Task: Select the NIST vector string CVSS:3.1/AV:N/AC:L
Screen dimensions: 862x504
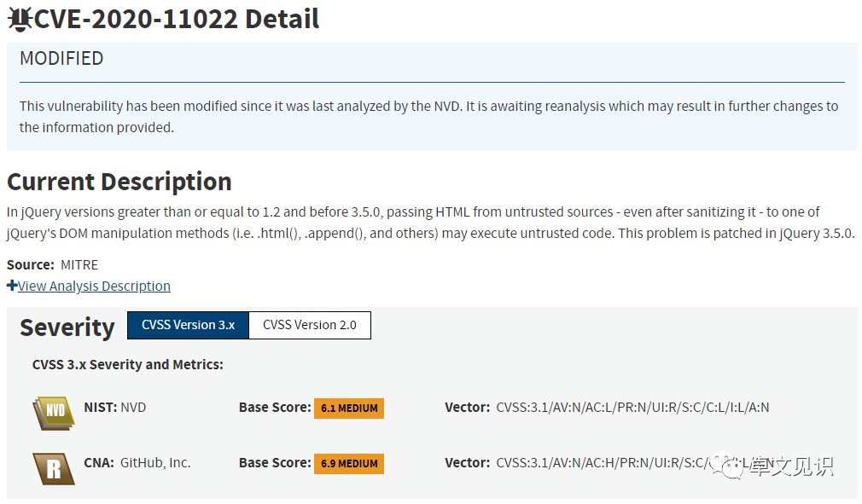Action: pos(632,408)
